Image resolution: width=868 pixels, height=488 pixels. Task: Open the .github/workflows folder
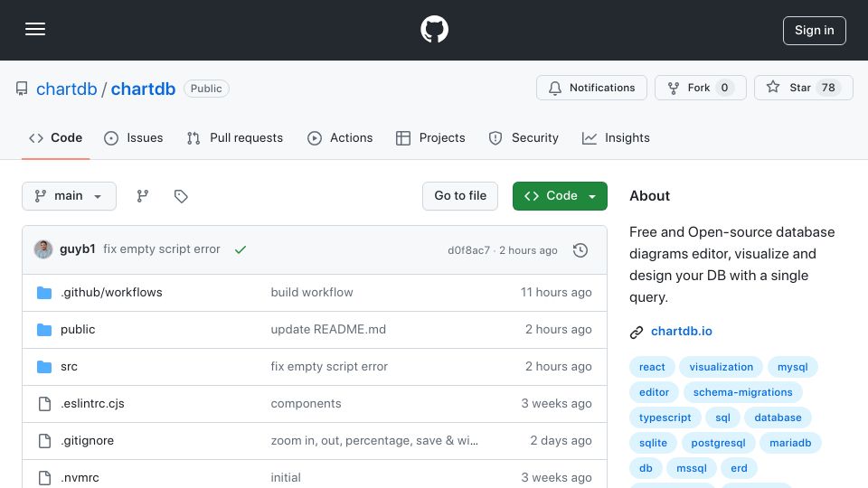[x=111, y=292]
